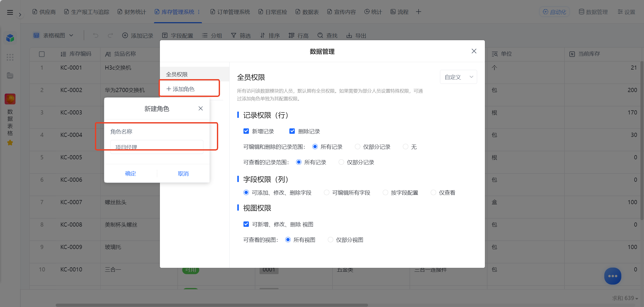Viewport: 644px width, 307px height.
Task: Click the horizontal scrollbar at the bottom
Action: pyautogui.click(x=212, y=305)
